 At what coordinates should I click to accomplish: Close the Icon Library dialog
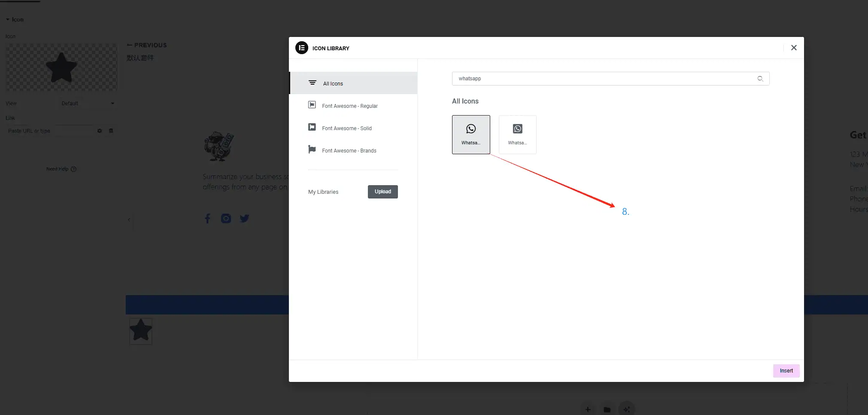(794, 48)
